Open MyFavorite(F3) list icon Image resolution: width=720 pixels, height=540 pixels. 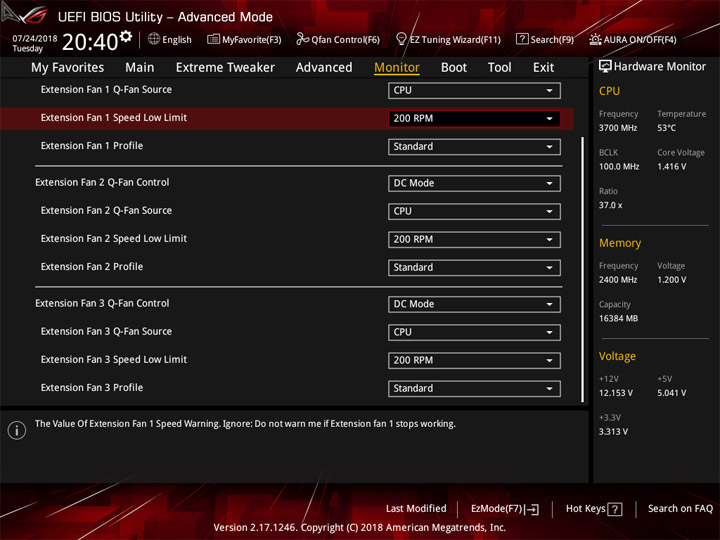[213, 39]
